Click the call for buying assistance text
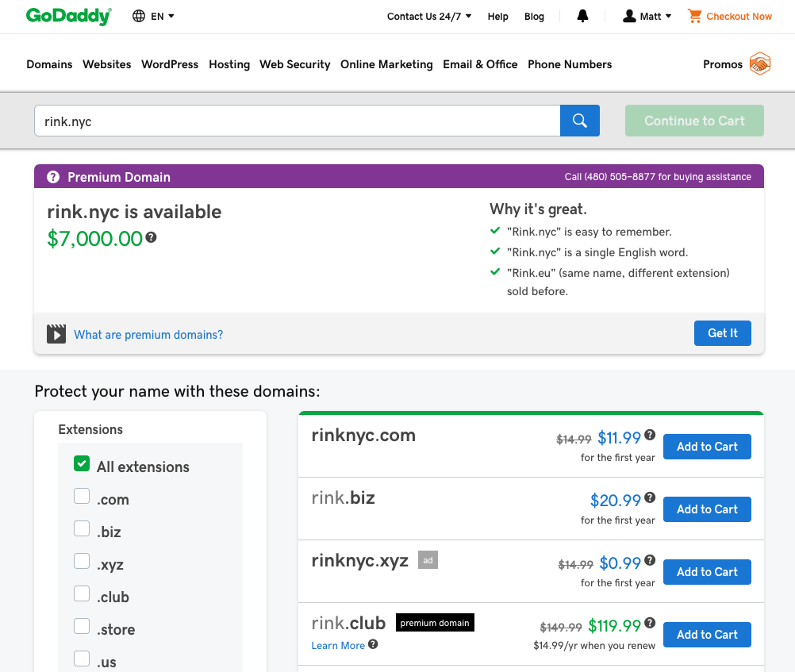The image size is (795, 672). click(658, 176)
